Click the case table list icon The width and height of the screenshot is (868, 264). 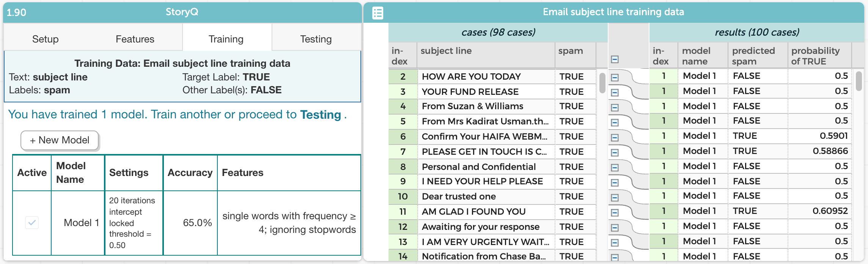377,13
